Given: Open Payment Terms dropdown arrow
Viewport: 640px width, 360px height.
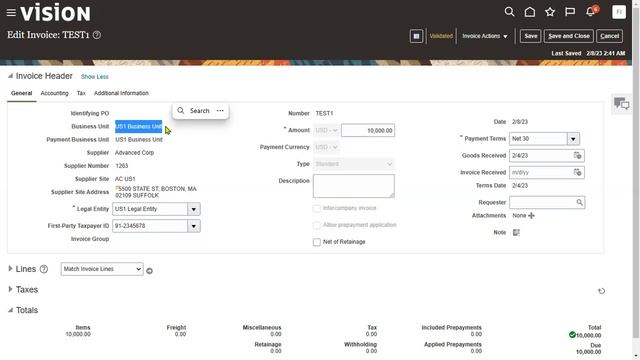Looking at the screenshot, I should [573, 139].
